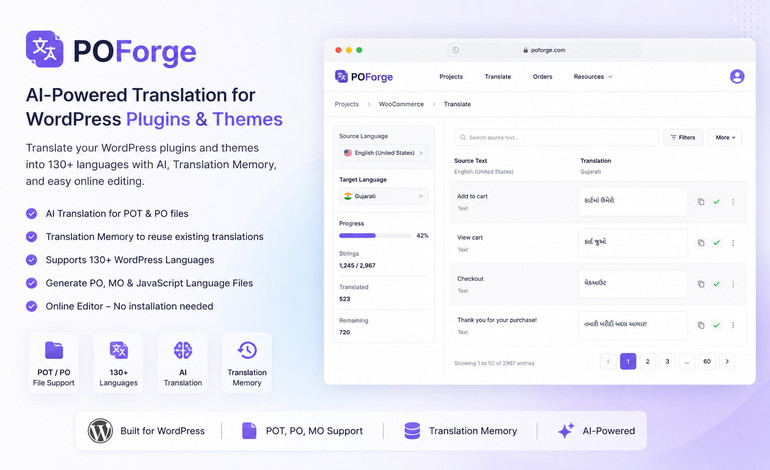Click the large POForge logo icon
Screen dimensions: 770x470
coord(45,49)
